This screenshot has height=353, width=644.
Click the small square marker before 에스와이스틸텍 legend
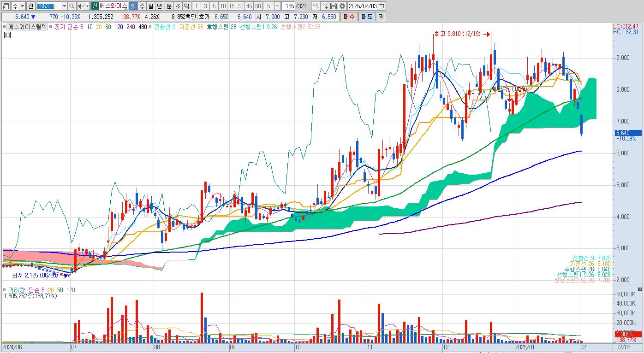click(x=5, y=27)
